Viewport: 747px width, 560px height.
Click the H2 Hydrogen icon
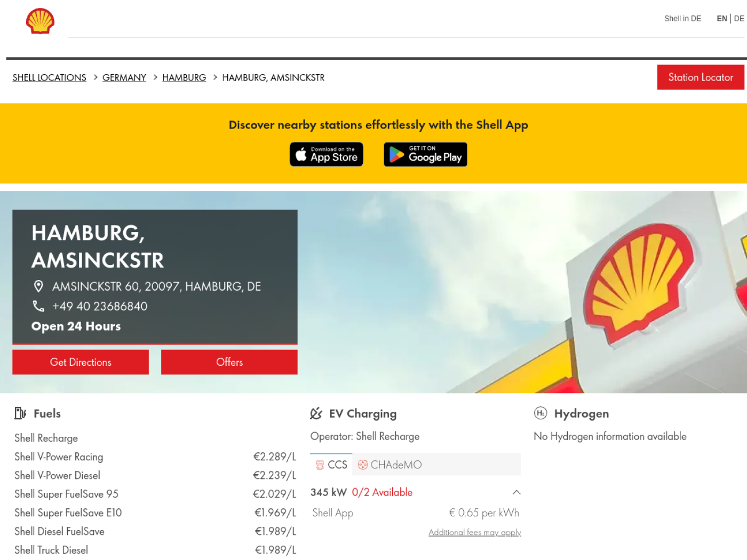point(541,413)
